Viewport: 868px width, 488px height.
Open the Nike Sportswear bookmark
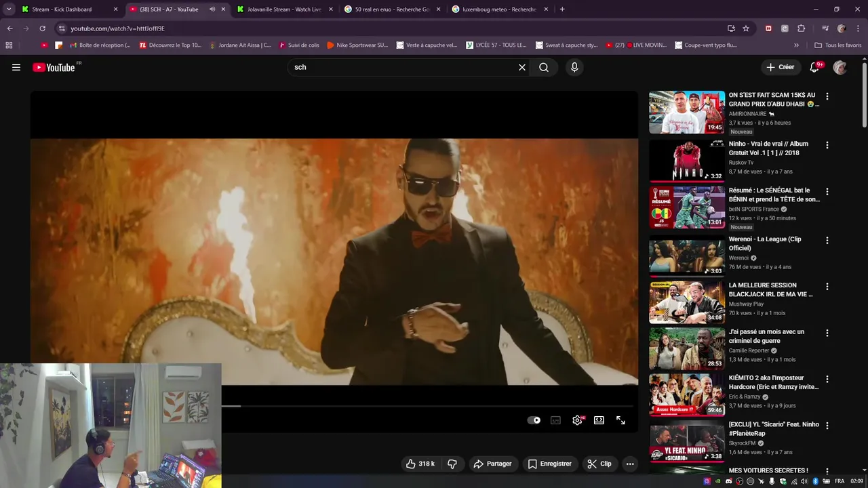(x=357, y=45)
